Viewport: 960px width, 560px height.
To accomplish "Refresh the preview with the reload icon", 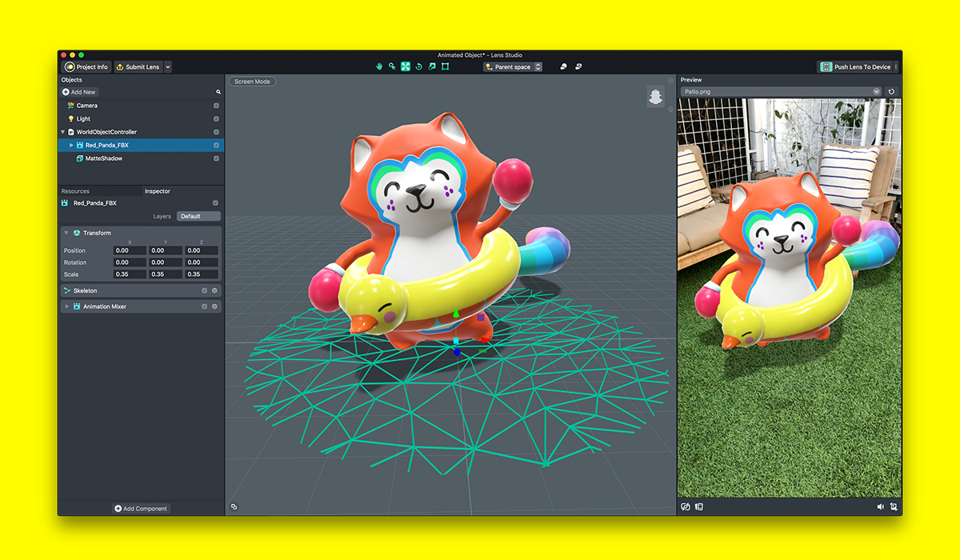I will coord(891,92).
